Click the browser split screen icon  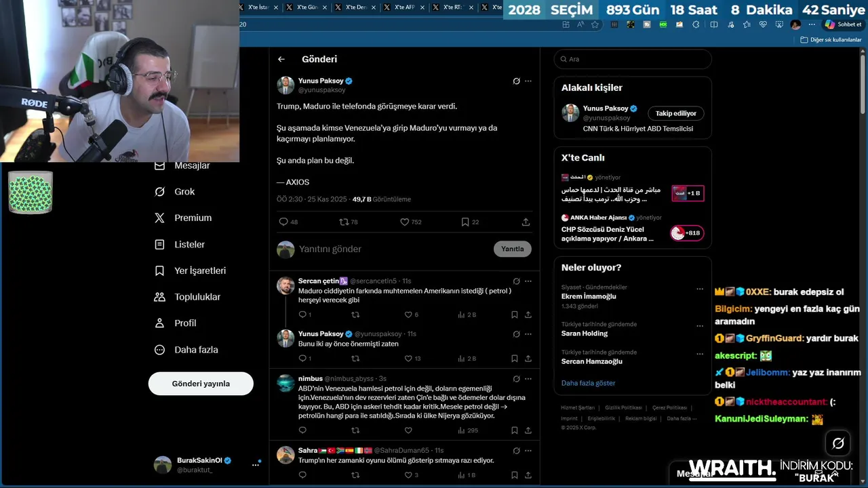(713, 24)
